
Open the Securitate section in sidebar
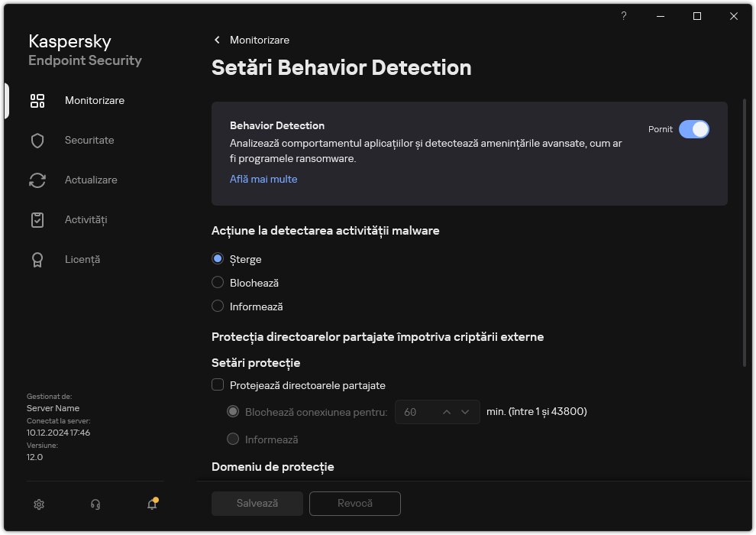pos(89,141)
